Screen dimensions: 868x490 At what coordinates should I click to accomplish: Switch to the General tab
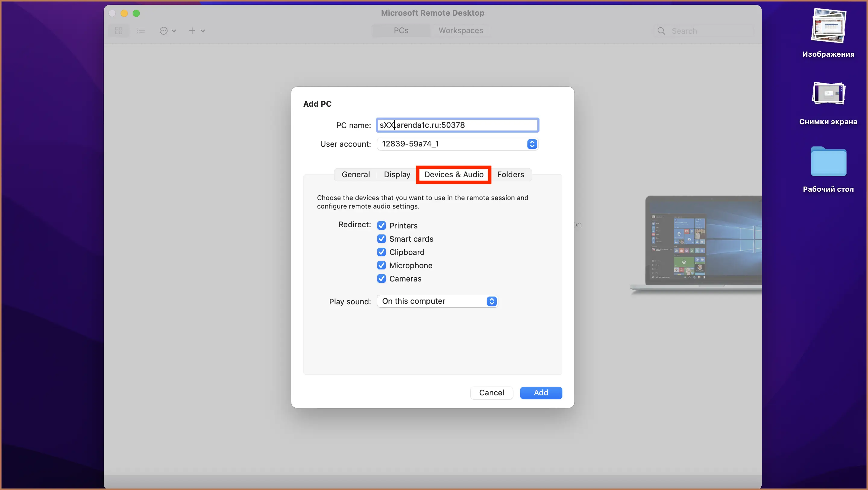coord(355,174)
